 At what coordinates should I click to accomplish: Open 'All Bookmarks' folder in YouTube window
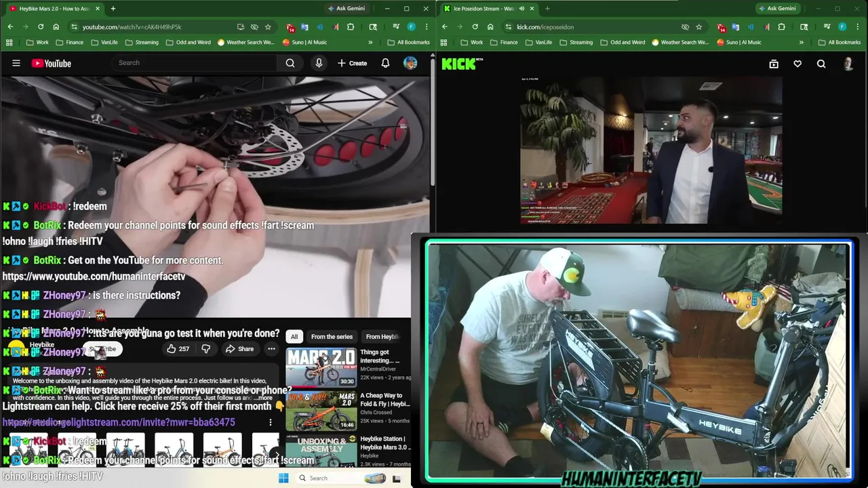pos(408,42)
